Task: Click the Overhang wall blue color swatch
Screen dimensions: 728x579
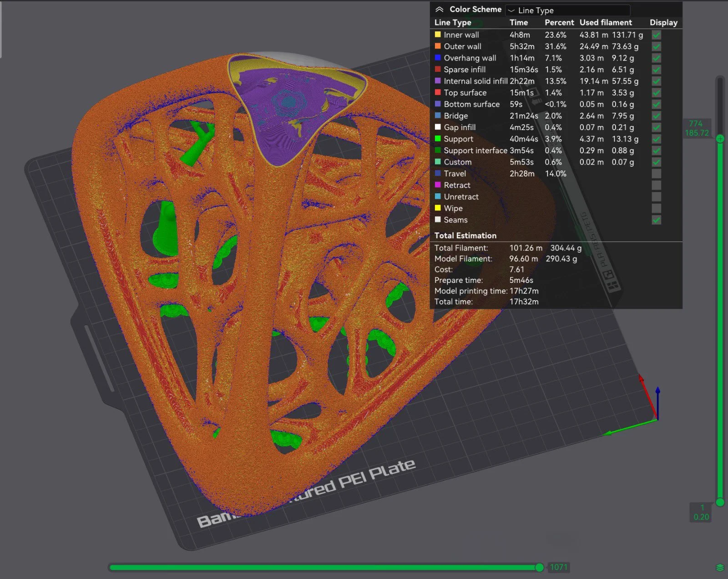Action: (438, 58)
